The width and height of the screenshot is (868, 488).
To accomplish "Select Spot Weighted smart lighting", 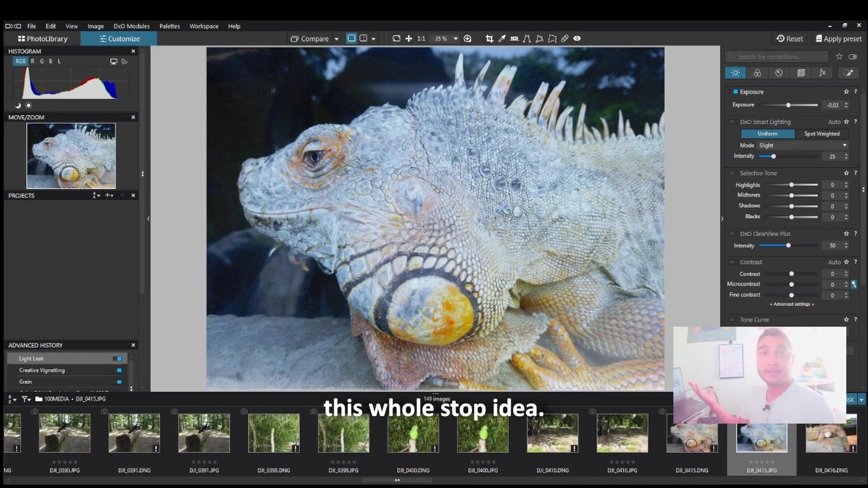I will (821, 133).
